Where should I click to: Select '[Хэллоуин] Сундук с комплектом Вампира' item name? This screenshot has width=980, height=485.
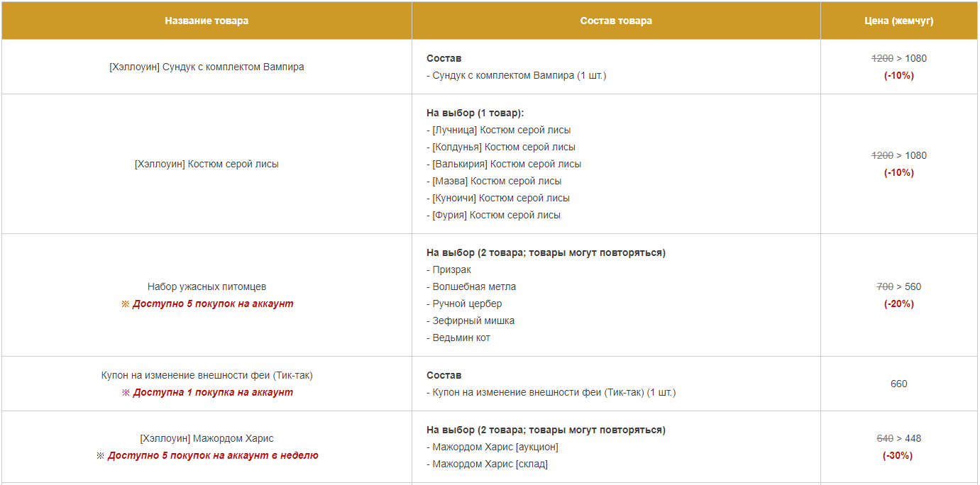point(207,67)
